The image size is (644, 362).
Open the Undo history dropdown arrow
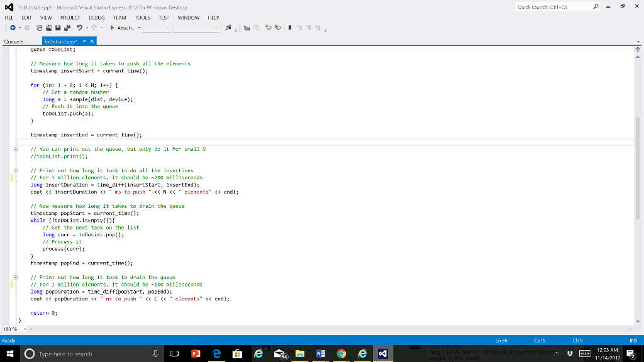coord(87,27)
